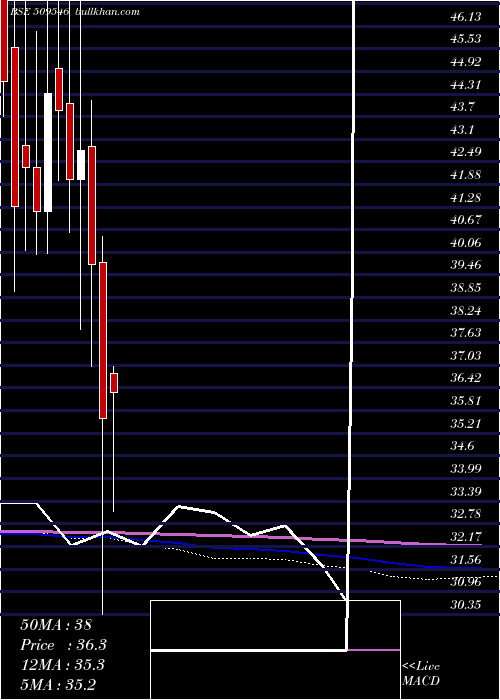This screenshot has width=500, height=700.
Task: Click the 43.1 price axis label
Action: point(463,129)
